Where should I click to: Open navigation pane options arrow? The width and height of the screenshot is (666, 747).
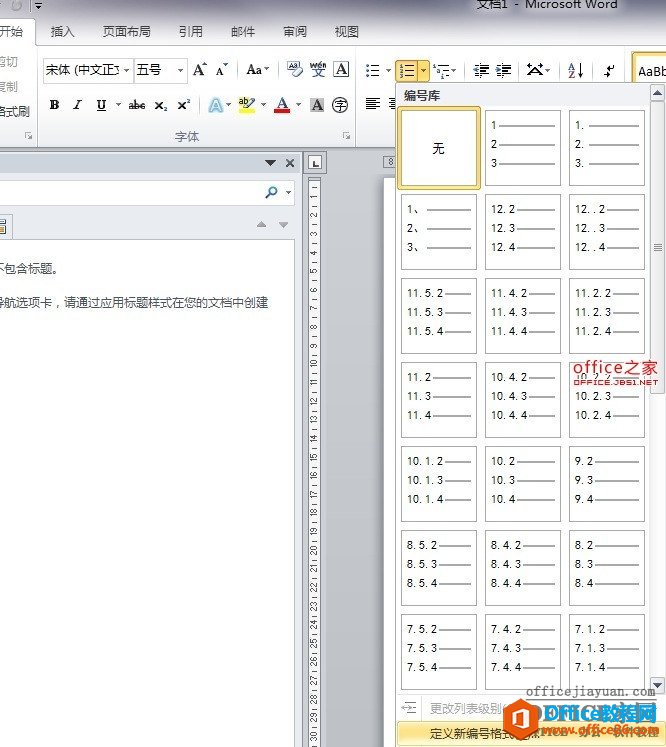(270, 163)
